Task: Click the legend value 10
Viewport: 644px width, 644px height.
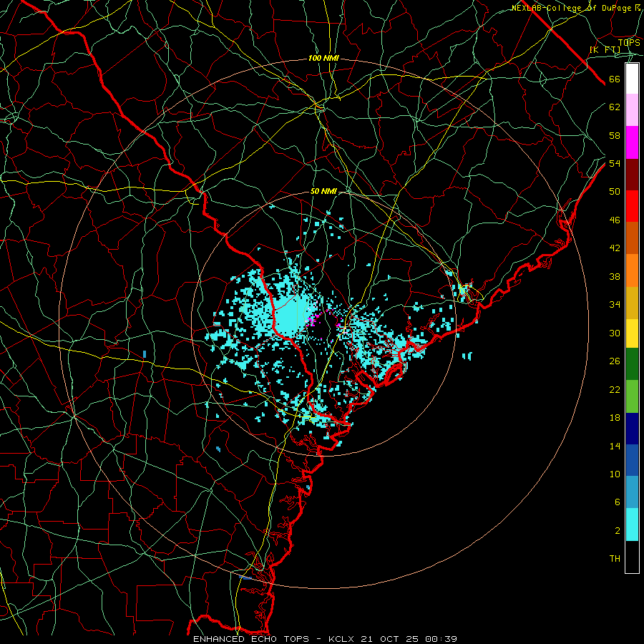Action: 615,474
